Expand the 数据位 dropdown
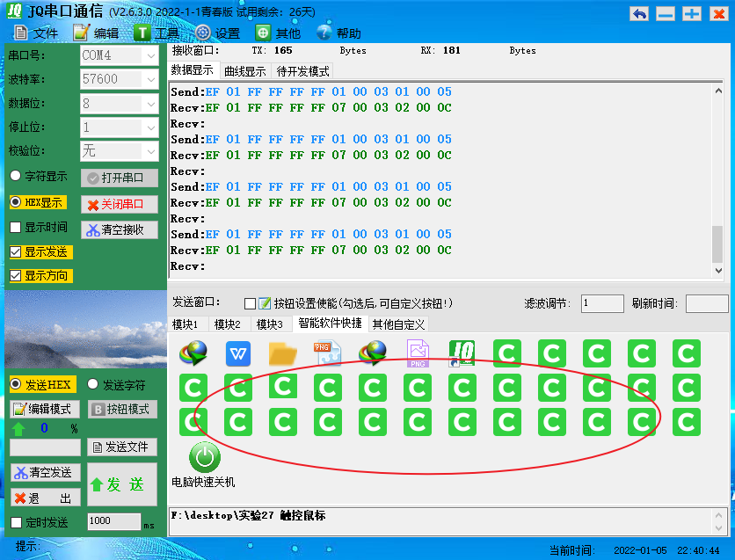Viewport: 735px width, 560px height. 151,104
